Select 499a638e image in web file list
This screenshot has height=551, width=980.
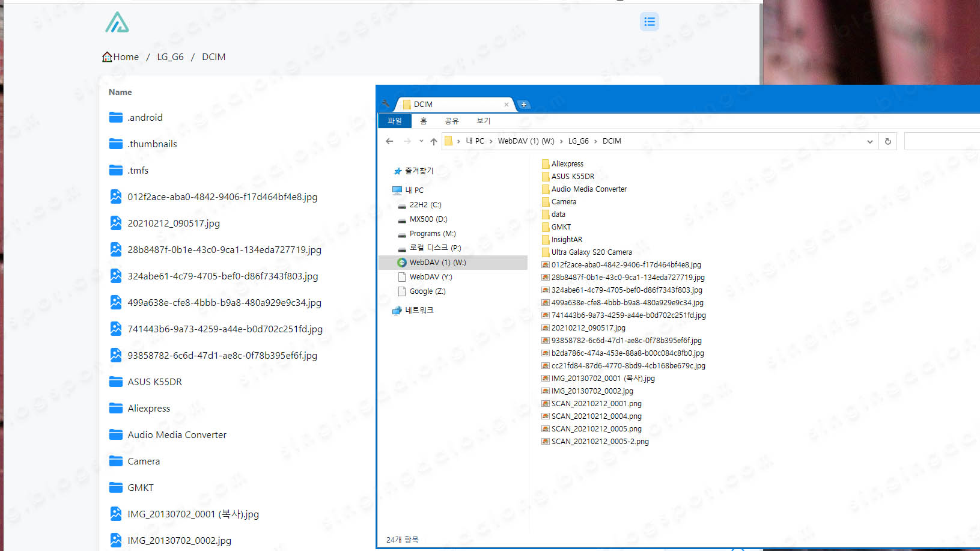click(x=224, y=302)
